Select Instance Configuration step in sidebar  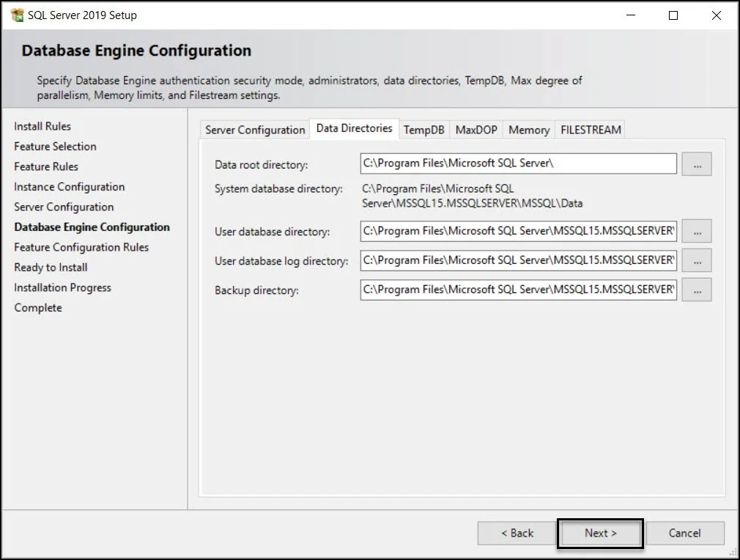click(x=70, y=187)
